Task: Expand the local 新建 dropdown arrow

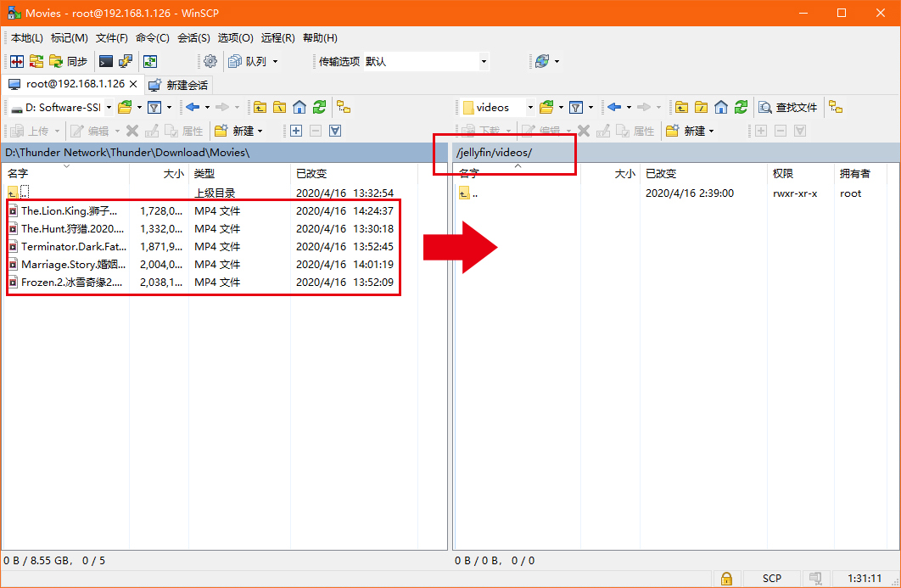Action: 260,131
